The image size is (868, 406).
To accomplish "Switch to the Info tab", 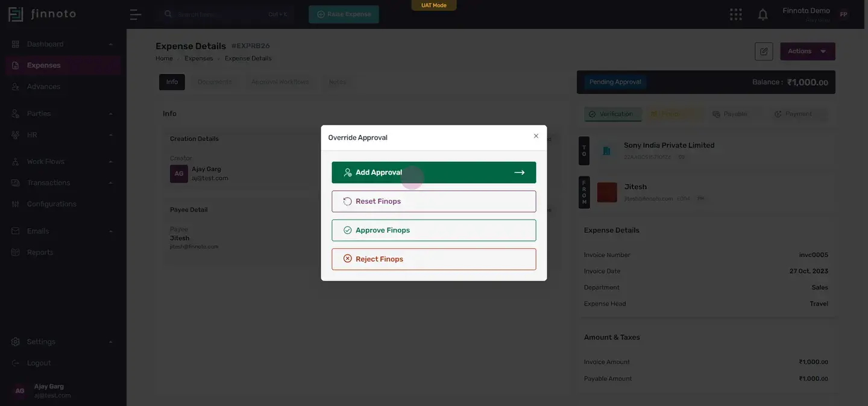I will click(x=172, y=82).
